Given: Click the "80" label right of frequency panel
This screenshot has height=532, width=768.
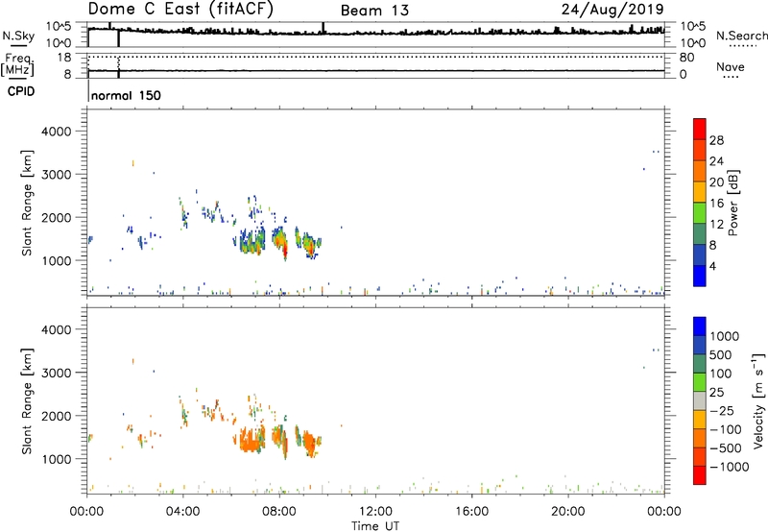Looking at the screenshot, I should pos(686,58).
